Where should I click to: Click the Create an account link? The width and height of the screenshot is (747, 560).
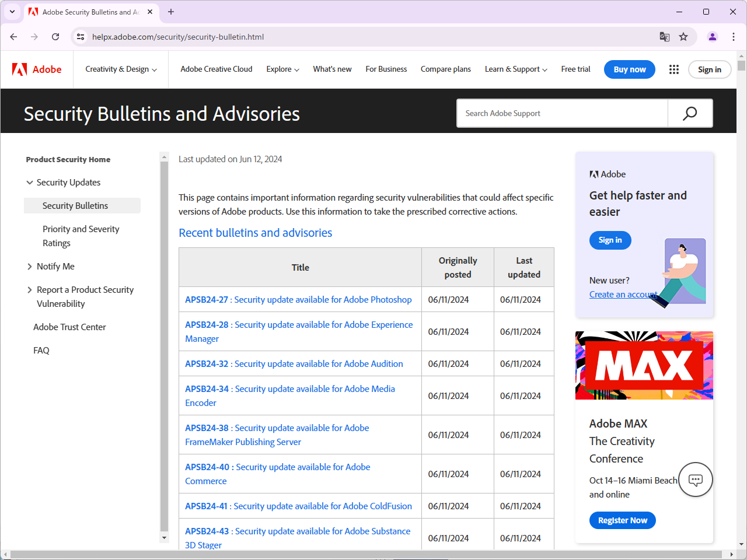[x=623, y=295]
